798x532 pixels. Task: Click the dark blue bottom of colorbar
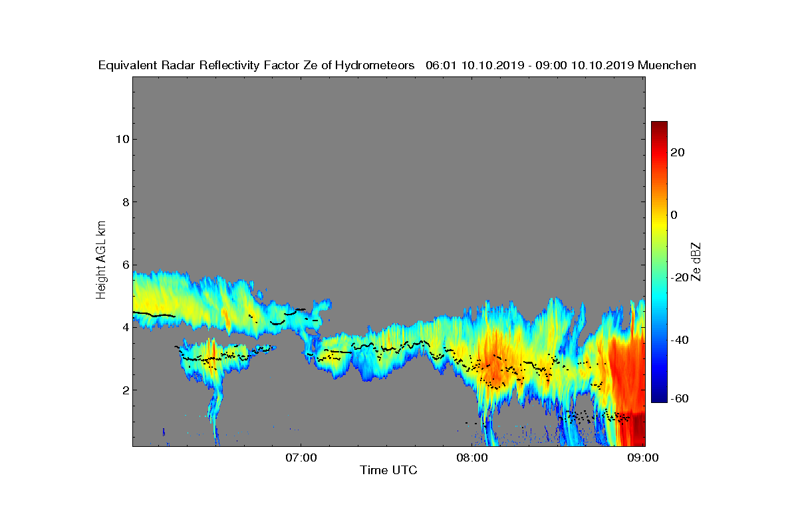(x=659, y=398)
